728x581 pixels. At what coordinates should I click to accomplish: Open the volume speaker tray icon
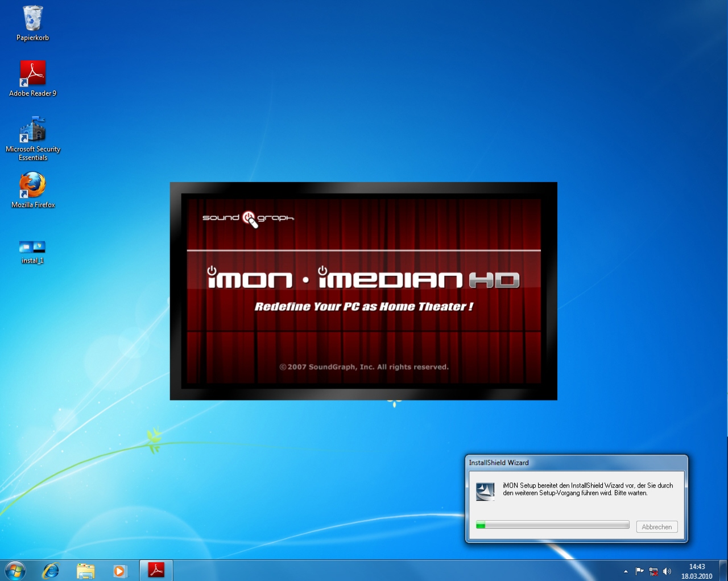667,571
